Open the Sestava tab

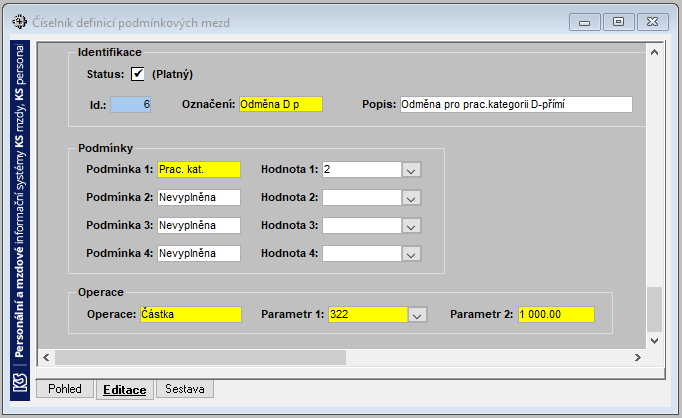pyautogui.click(x=185, y=389)
